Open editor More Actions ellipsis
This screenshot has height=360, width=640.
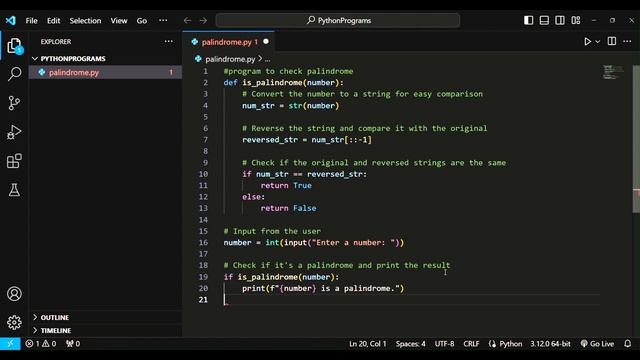627,41
